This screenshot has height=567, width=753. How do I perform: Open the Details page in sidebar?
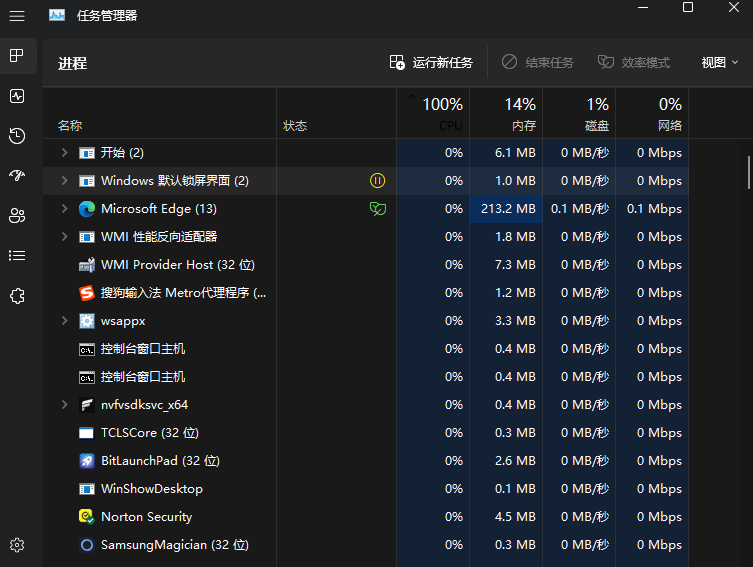pos(17,255)
